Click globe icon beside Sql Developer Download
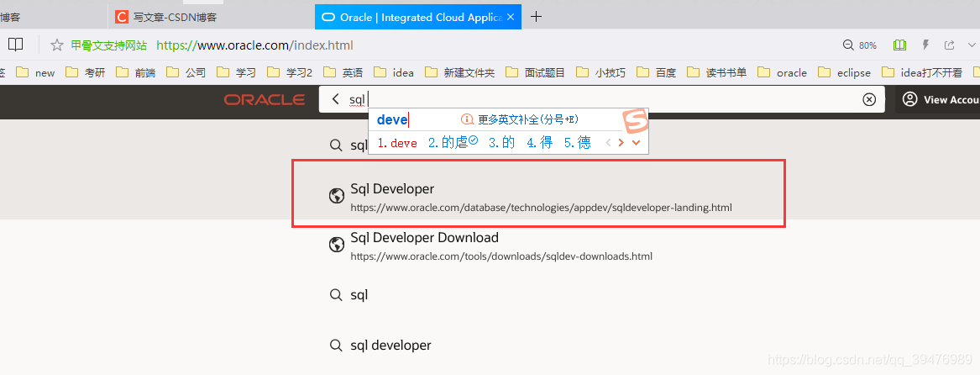The height and width of the screenshot is (375, 980). (336, 245)
